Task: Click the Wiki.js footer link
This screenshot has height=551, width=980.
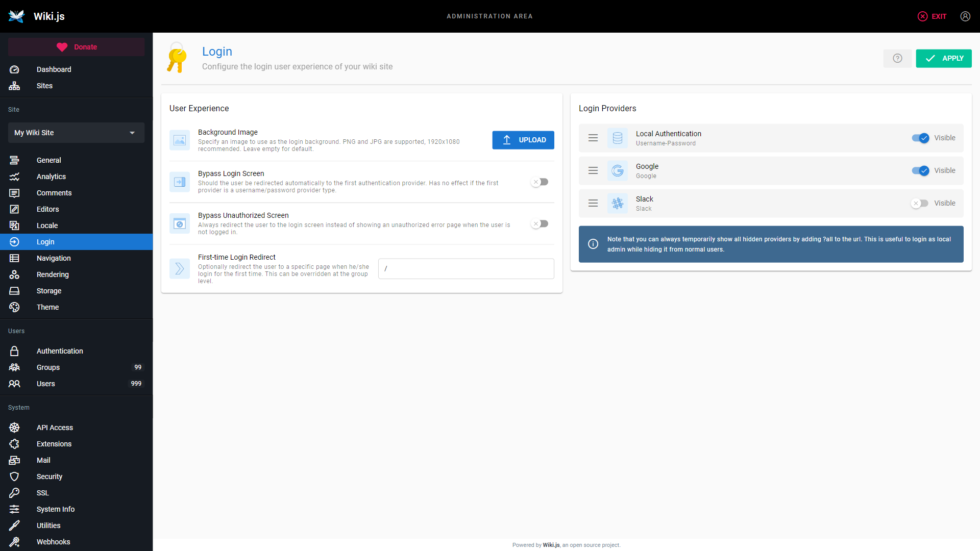Action: pos(551,545)
